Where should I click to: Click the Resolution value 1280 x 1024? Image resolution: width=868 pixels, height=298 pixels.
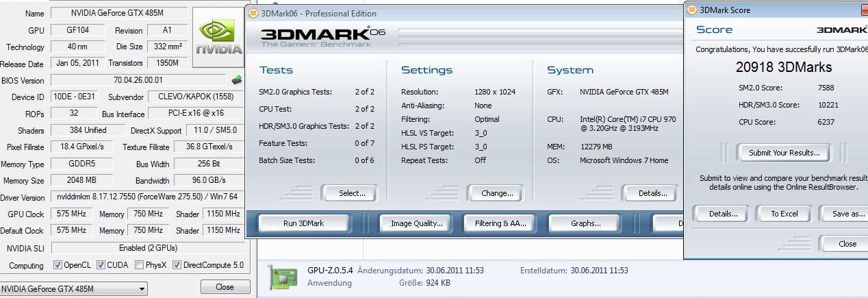click(495, 92)
